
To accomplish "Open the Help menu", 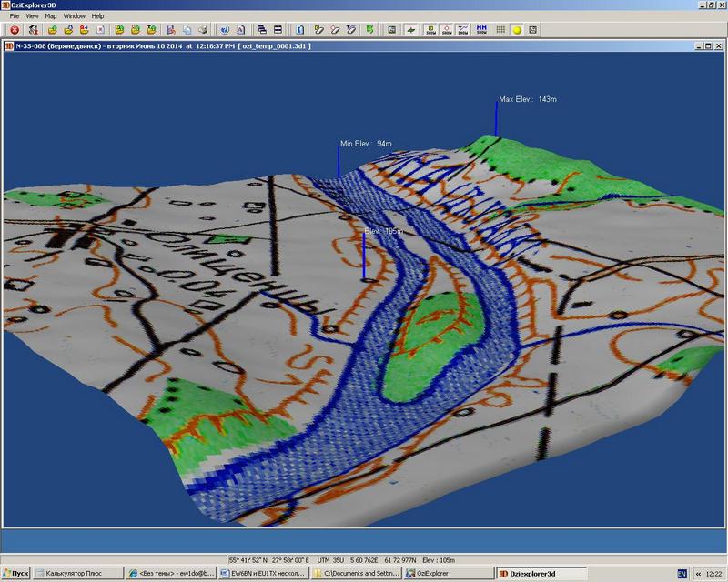I will [97, 16].
